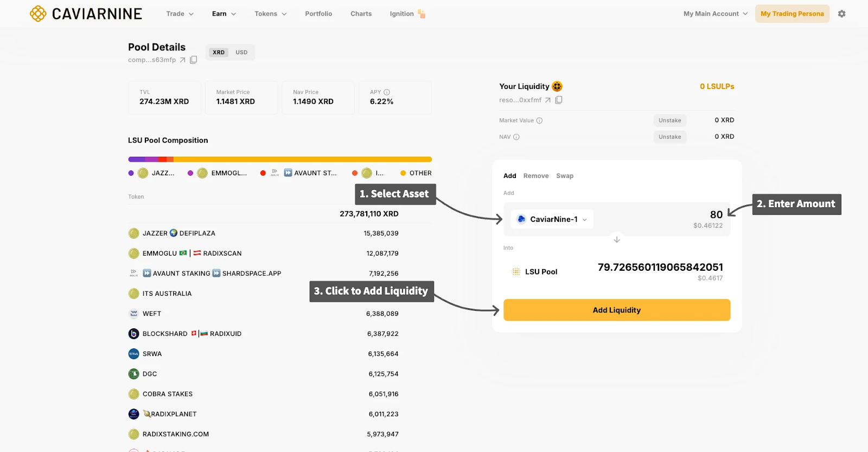Click the TVL 274.23M XRD card

point(164,98)
